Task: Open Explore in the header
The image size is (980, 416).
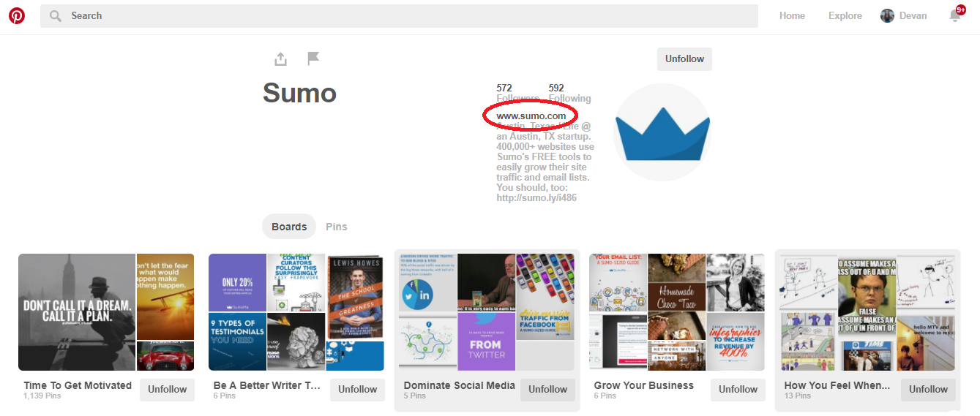Action: click(x=845, y=15)
